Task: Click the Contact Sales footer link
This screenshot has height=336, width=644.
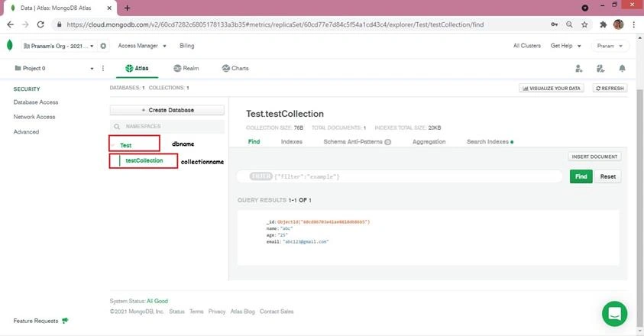Action: coord(277,312)
